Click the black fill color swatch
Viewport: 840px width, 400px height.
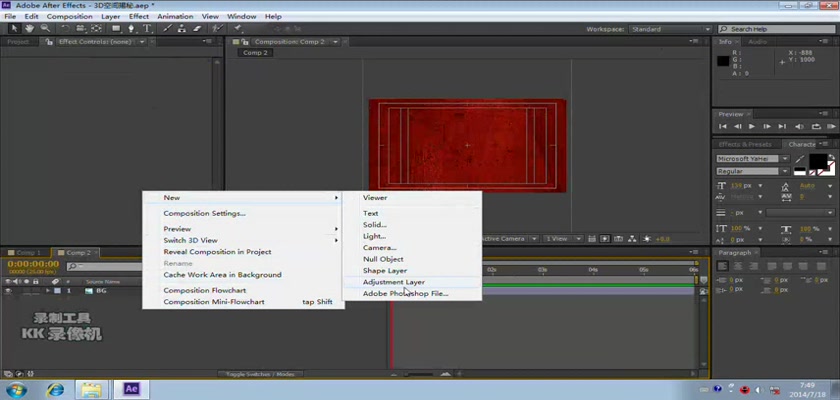click(818, 161)
